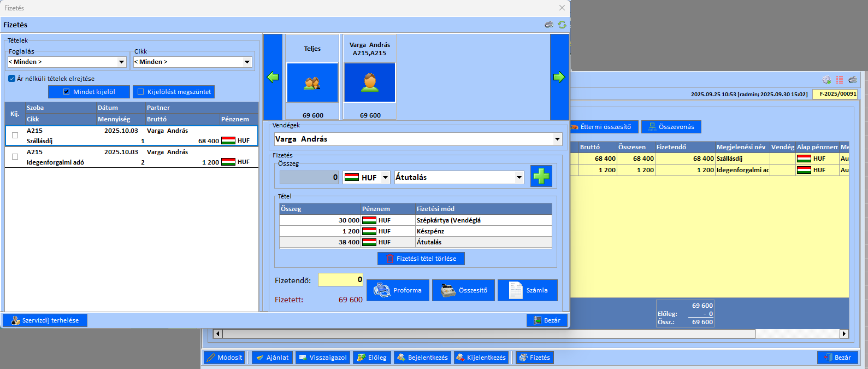Screen dimensions: 868x369
Task: Toggle 'Ár nélküli tételek elrejtése' checkbox
Action: 11,79
